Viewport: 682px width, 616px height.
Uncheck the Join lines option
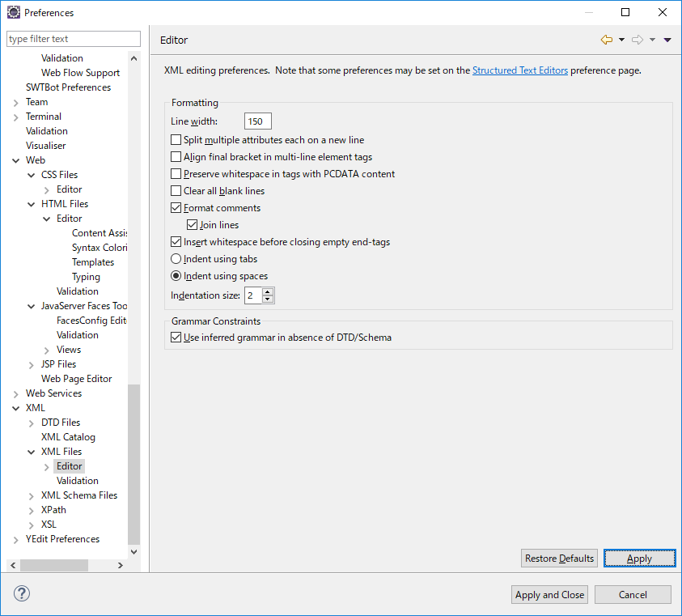click(x=192, y=225)
